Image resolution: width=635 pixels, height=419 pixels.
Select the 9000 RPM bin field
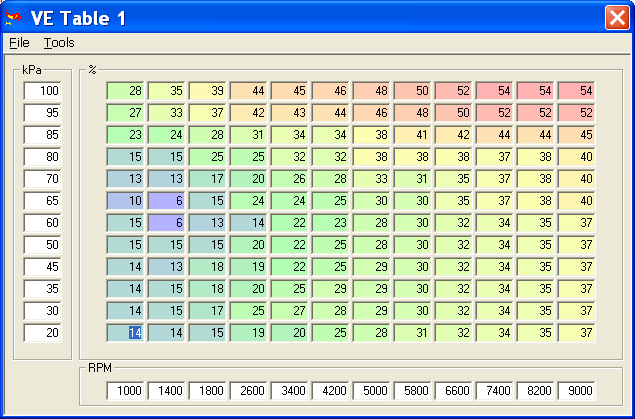[x=577, y=391]
